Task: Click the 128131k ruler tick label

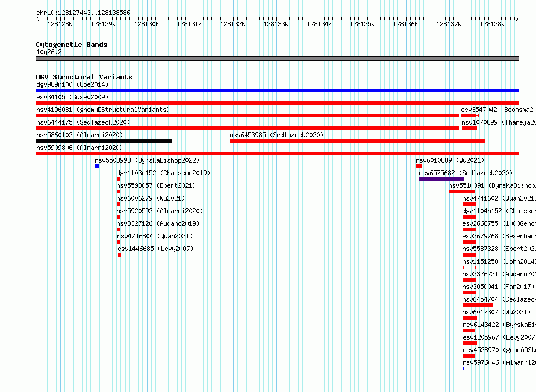Action: pyautogui.click(x=189, y=24)
